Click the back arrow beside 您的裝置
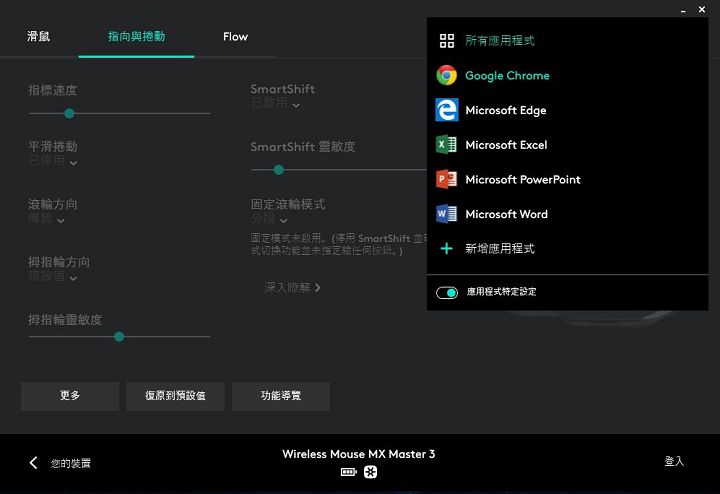The height and width of the screenshot is (494, 720). click(34, 463)
